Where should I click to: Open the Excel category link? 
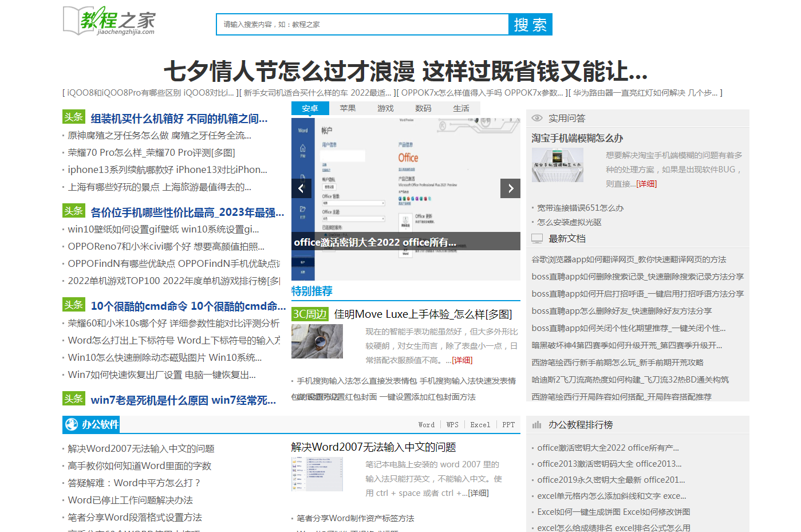click(480, 425)
